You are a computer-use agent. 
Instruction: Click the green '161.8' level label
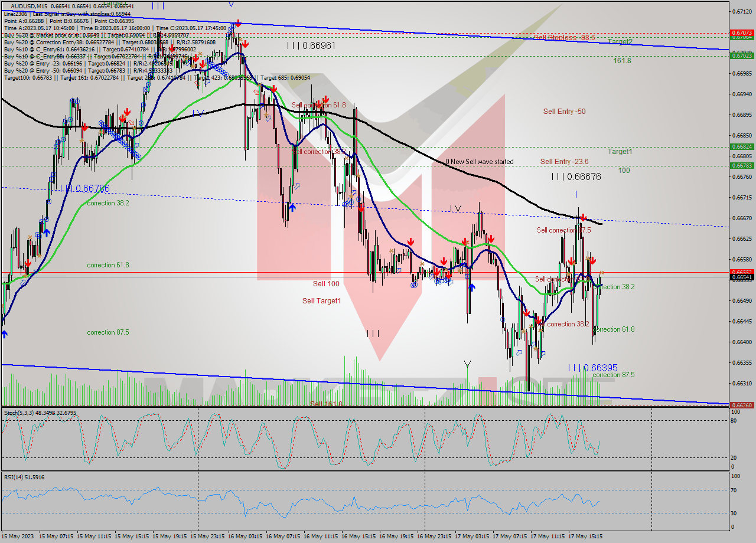click(x=622, y=60)
